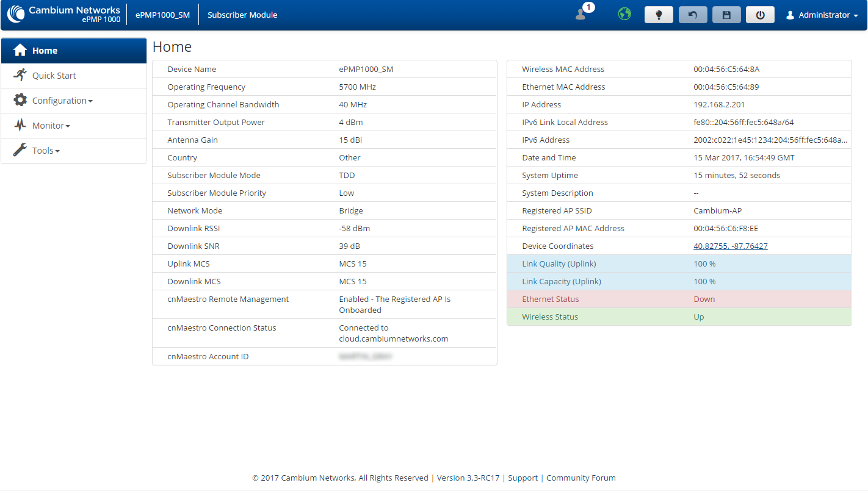Click the Operating Frequency value 5700 MHz

[357, 87]
